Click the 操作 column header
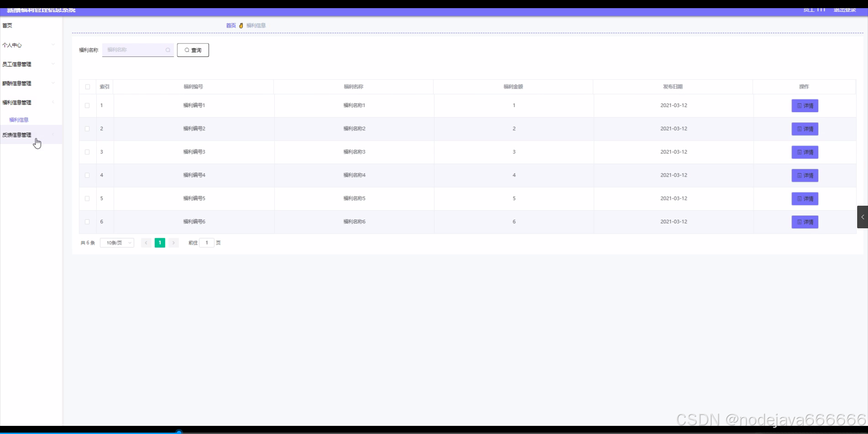 [804, 87]
